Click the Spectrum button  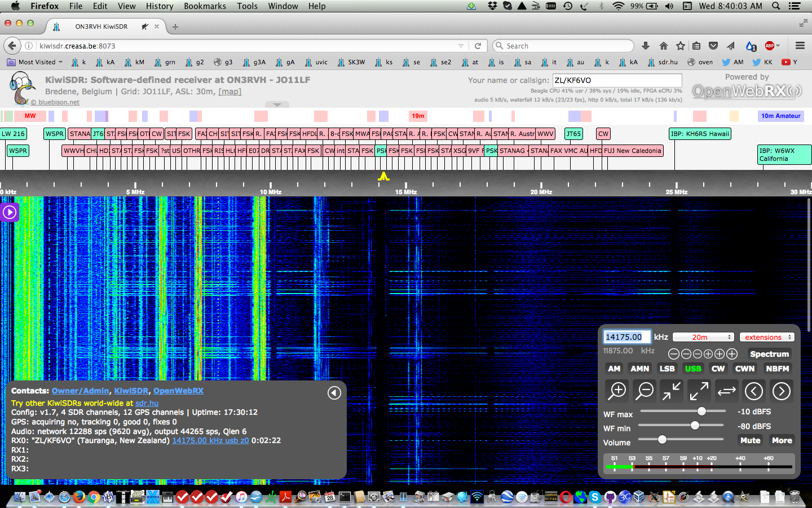pyautogui.click(x=769, y=354)
